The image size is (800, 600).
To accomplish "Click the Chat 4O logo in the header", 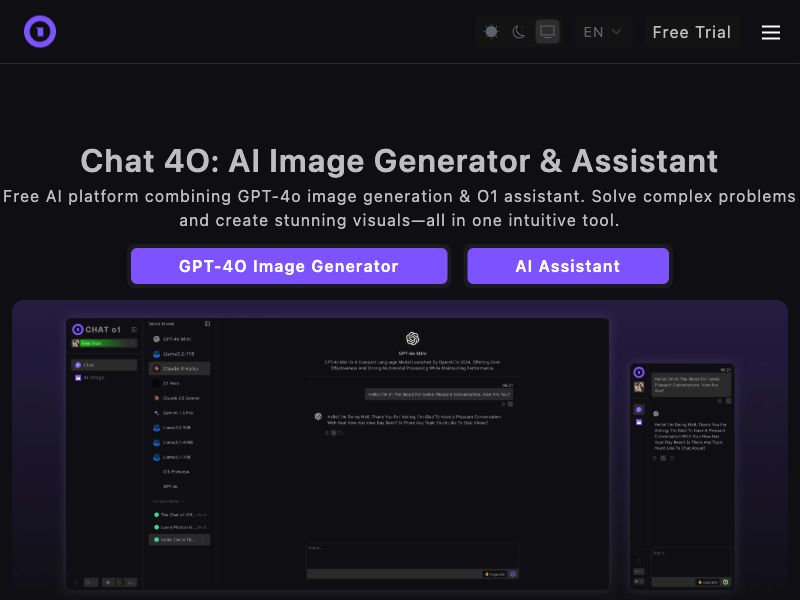I will coord(40,31).
